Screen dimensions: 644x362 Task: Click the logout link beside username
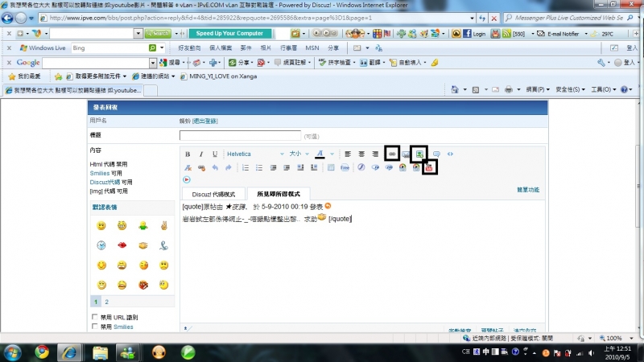click(x=205, y=121)
